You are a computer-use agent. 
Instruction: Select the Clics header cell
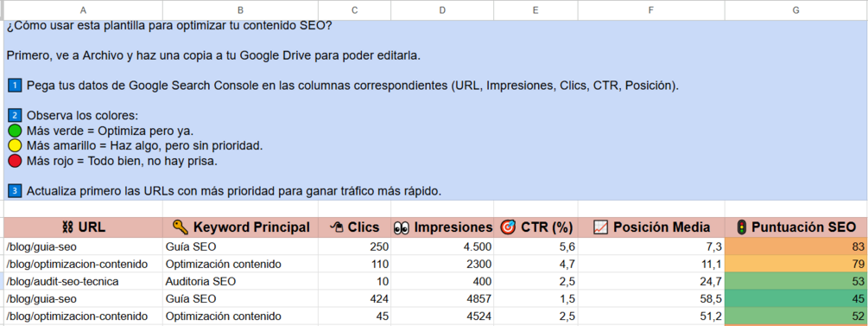coord(354,227)
